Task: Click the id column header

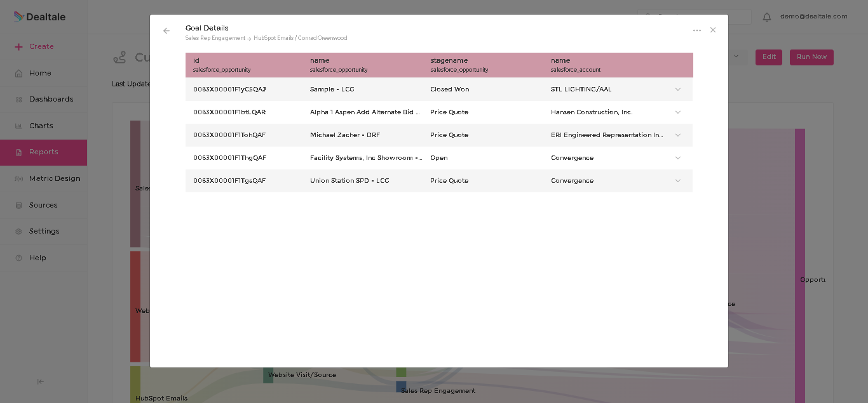Action: coord(222,65)
